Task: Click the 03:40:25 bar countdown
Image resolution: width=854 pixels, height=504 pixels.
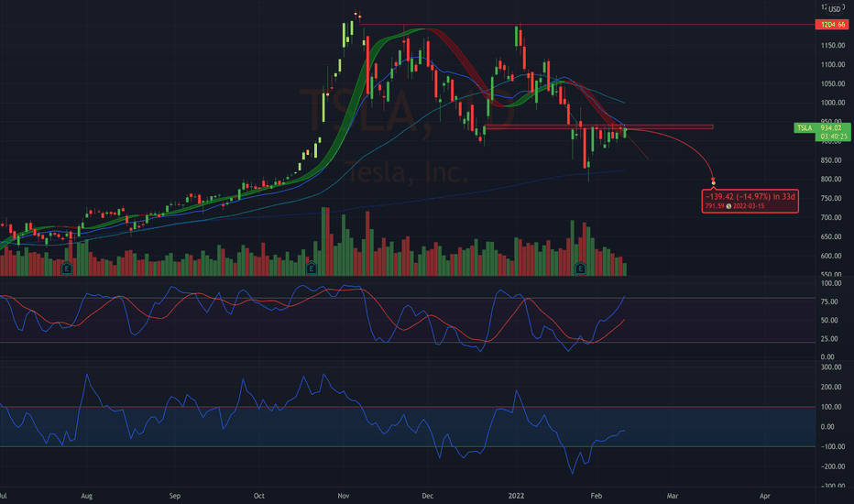Action: tap(833, 137)
